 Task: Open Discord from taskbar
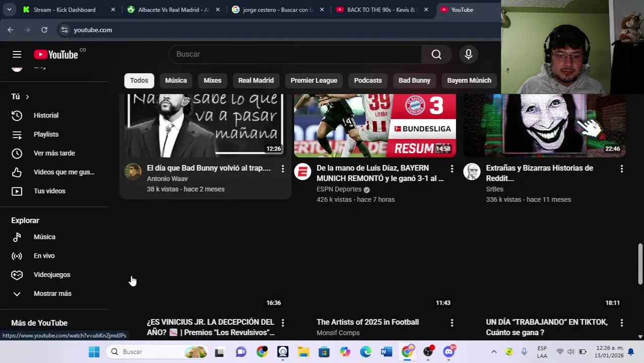coord(449,352)
